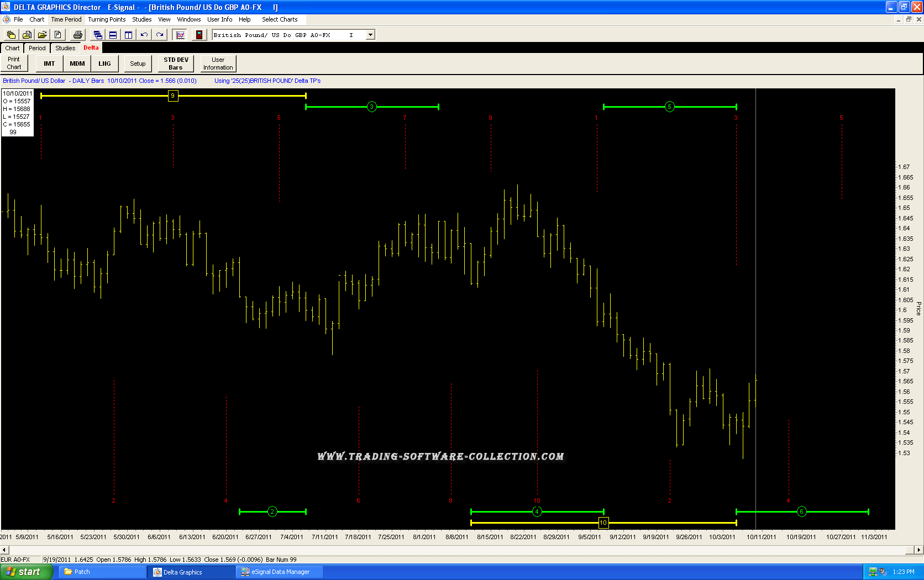Switch to the Period tab

coord(37,48)
